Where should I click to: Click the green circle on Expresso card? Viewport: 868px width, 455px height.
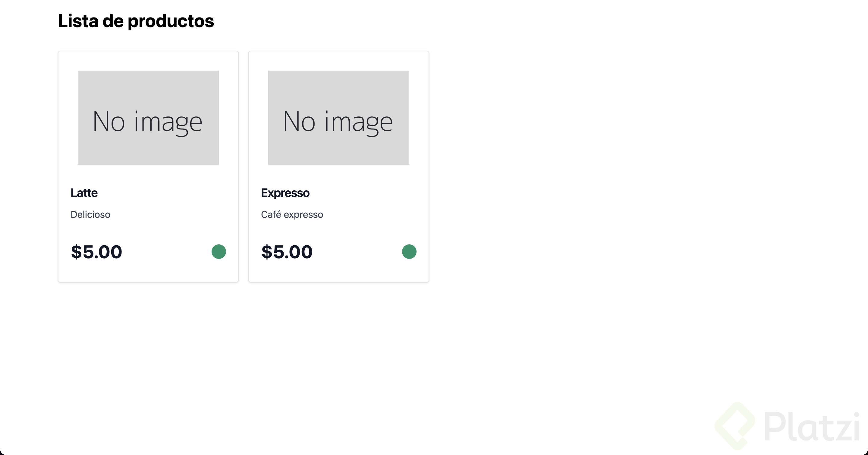(409, 252)
